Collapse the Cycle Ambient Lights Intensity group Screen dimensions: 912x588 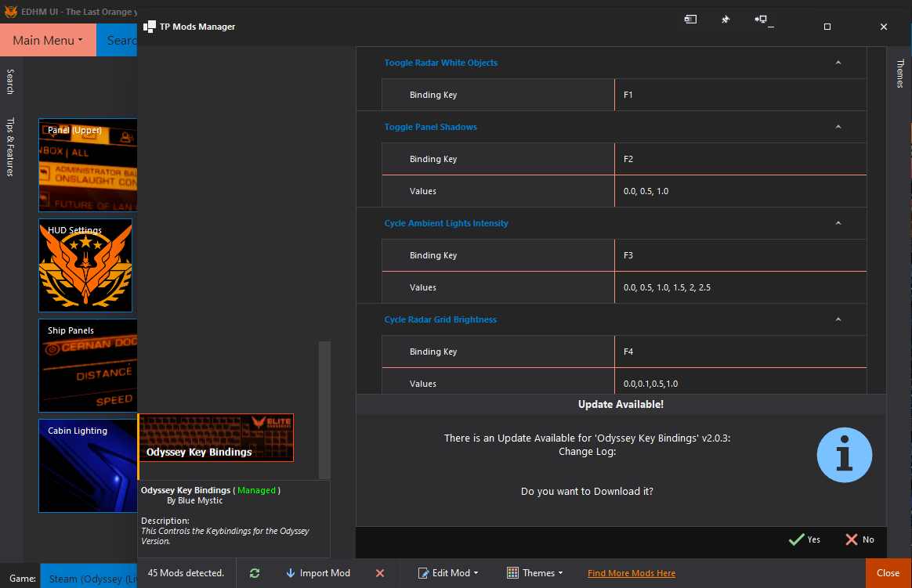point(838,223)
